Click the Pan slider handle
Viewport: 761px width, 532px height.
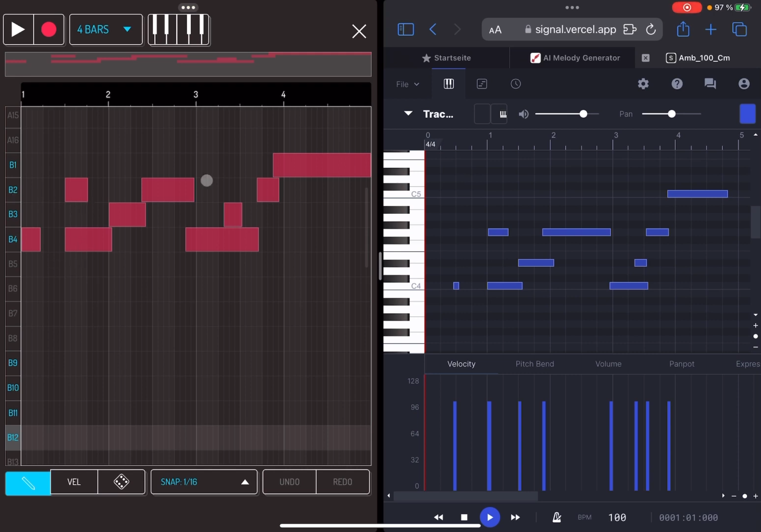click(671, 114)
